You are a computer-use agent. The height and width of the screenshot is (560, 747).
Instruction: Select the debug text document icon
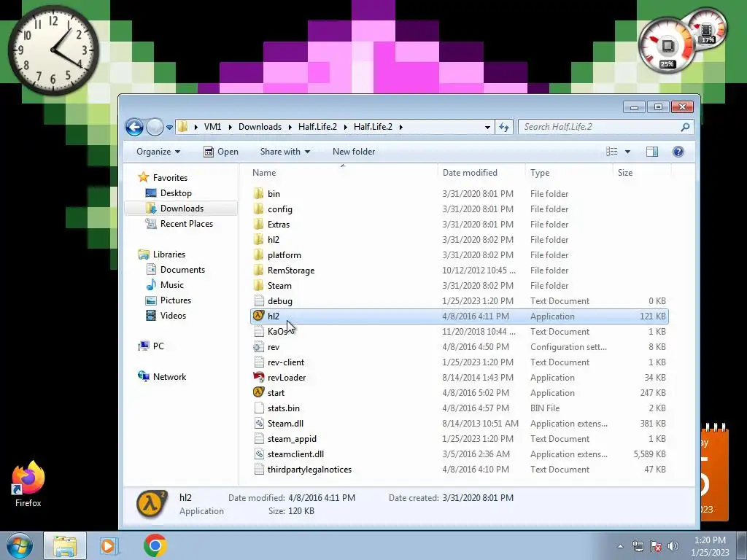[x=259, y=300]
